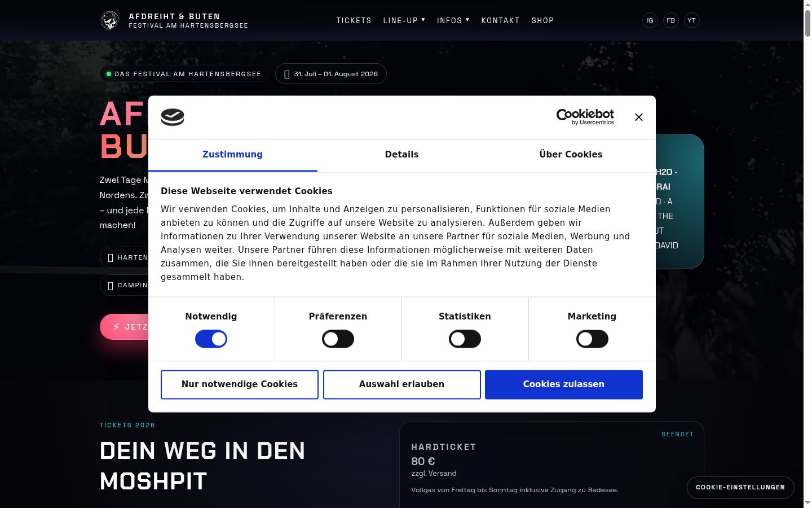Click Auswahl erlauben button

pos(402,384)
